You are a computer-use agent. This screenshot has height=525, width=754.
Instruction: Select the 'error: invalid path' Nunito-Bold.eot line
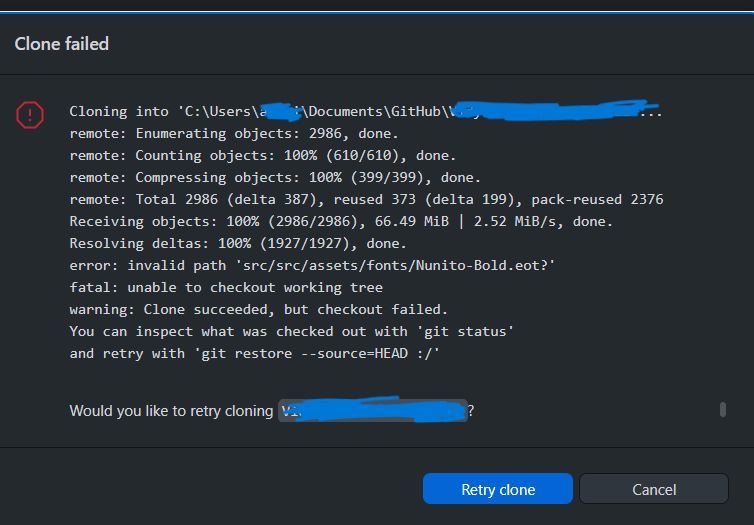(x=312, y=266)
